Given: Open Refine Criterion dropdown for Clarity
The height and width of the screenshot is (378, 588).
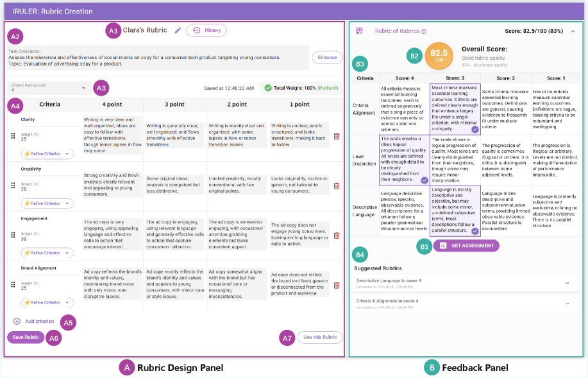Looking at the screenshot, I should [x=47, y=153].
